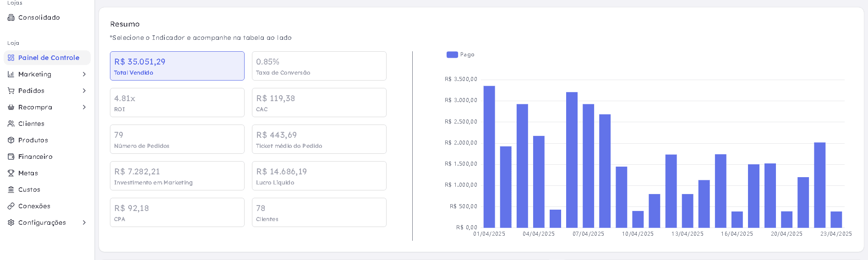Select the Total Vendido indicator card
The width and height of the screenshot is (868, 260).
pyautogui.click(x=177, y=66)
